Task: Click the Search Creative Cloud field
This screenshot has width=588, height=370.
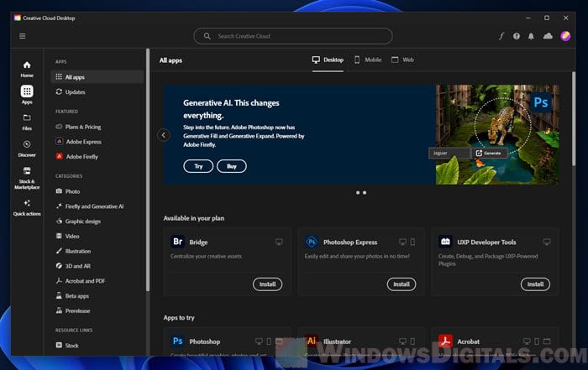Action: pos(293,36)
